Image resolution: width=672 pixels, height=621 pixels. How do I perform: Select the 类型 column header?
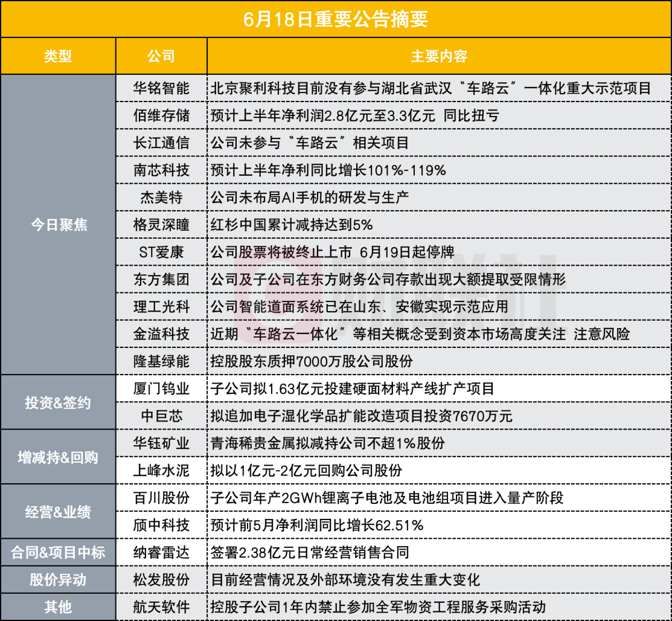point(58,56)
